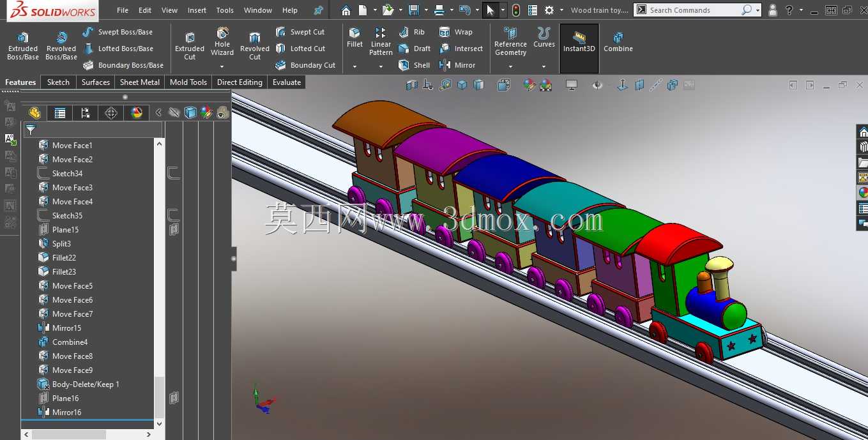Expand the Reference Geometry dropdown

[510, 66]
